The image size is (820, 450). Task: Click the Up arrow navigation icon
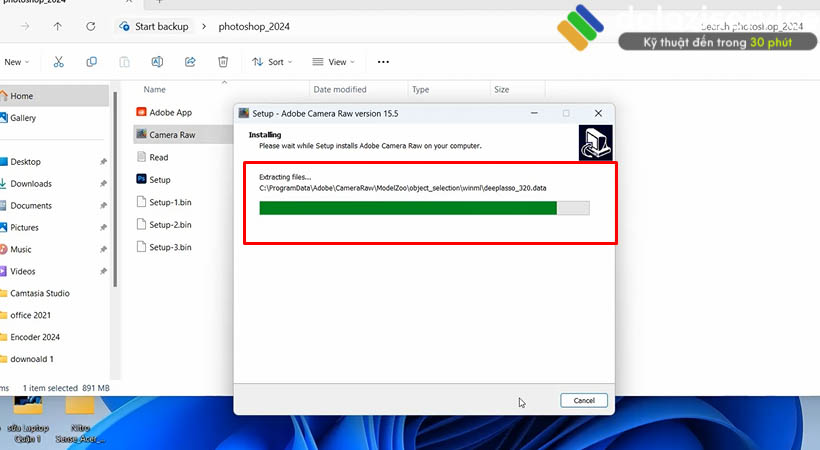(x=57, y=26)
